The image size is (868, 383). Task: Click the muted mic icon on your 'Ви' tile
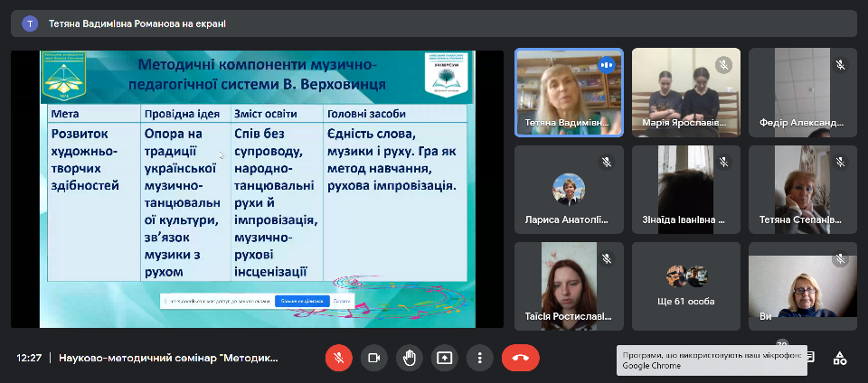pyautogui.click(x=840, y=258)
